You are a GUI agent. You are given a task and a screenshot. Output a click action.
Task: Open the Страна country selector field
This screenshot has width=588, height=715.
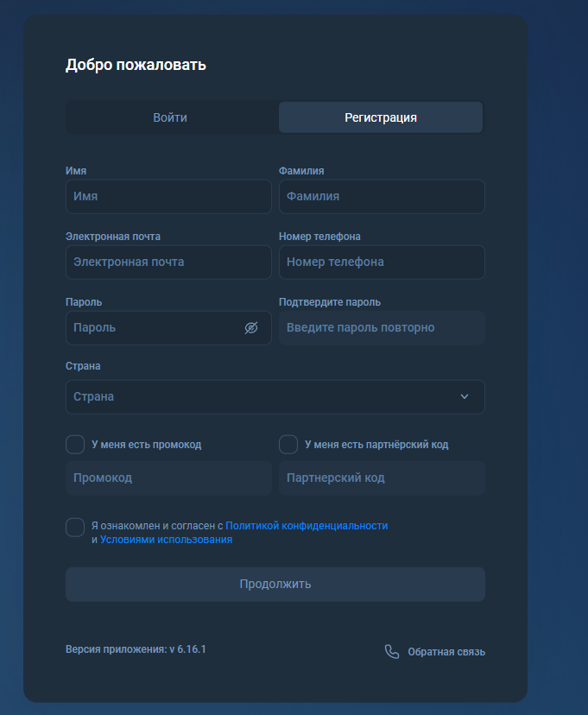click(x=259, y=397)
